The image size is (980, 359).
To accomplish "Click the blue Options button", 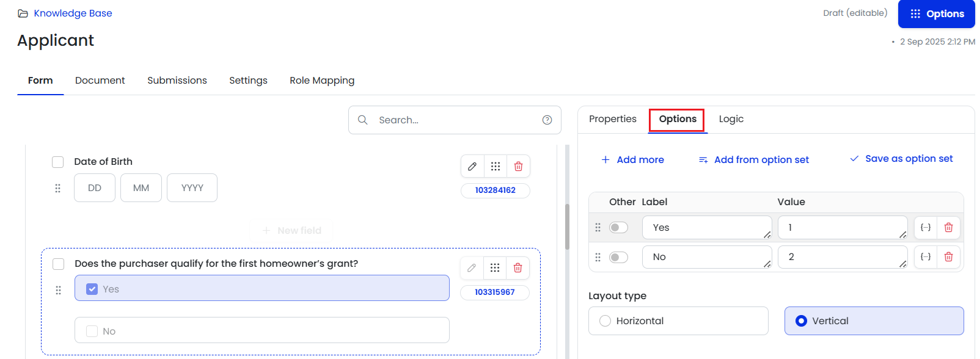I will pyautogui.click(x=937, y=13).
